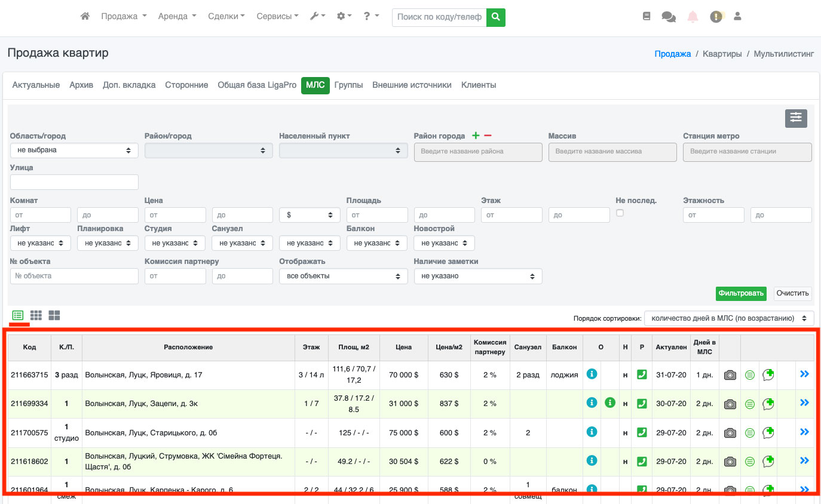The image size is (821, 504).
Task: Click the Очистить button
Action: 792,293
